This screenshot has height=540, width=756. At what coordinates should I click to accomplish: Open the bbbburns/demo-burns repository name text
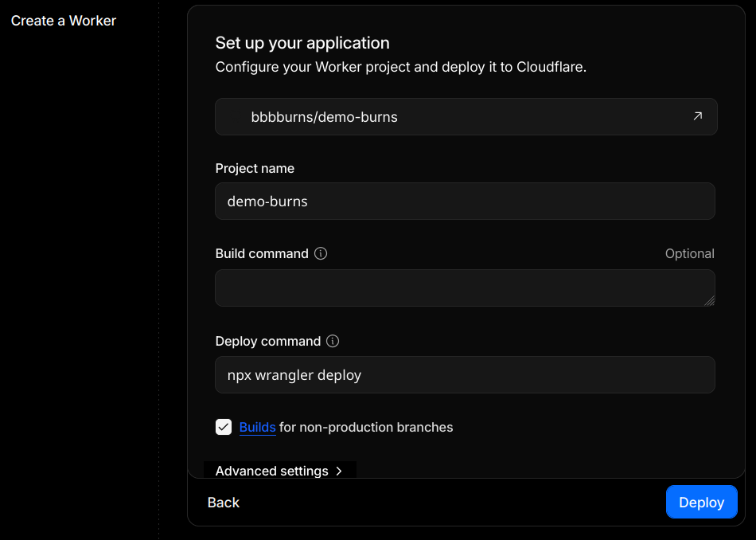click(324, 117)
